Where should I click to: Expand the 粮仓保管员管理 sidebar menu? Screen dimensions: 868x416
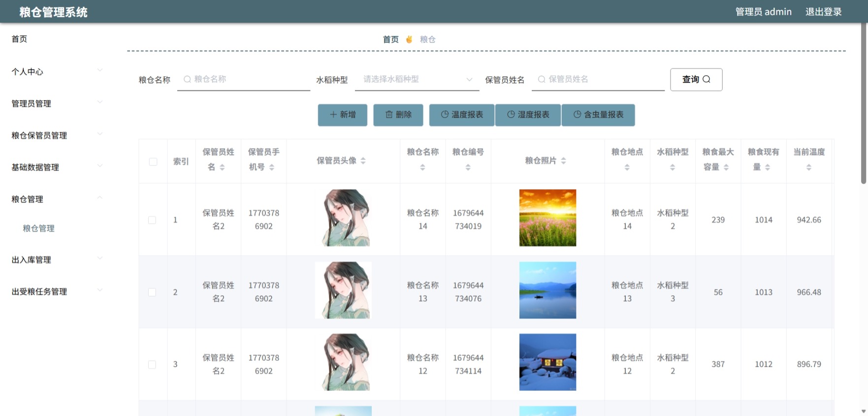click(x=57, y=136)
